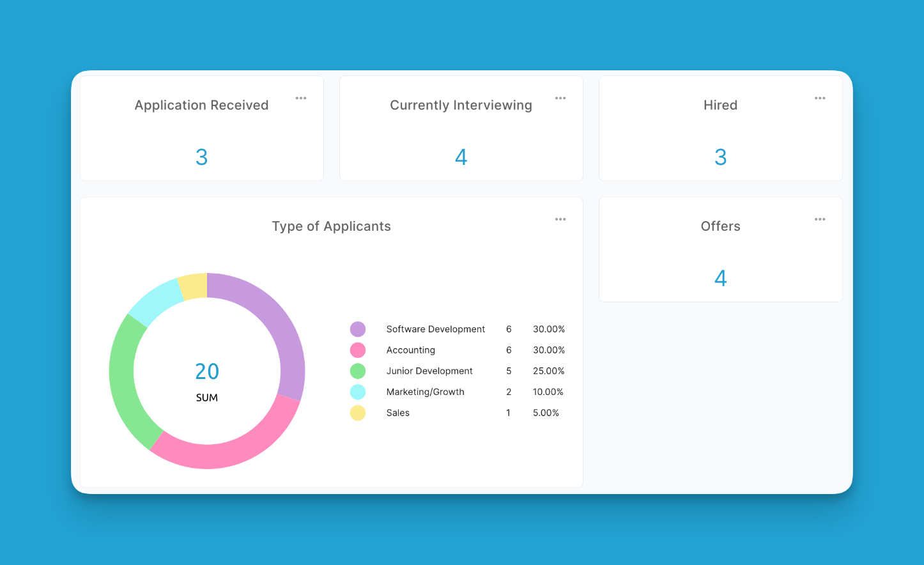Image resolution: width=924 pixels, height=565 pixels.
Task: Click the purple Software Development legend dot
Action: click(358, 329)
